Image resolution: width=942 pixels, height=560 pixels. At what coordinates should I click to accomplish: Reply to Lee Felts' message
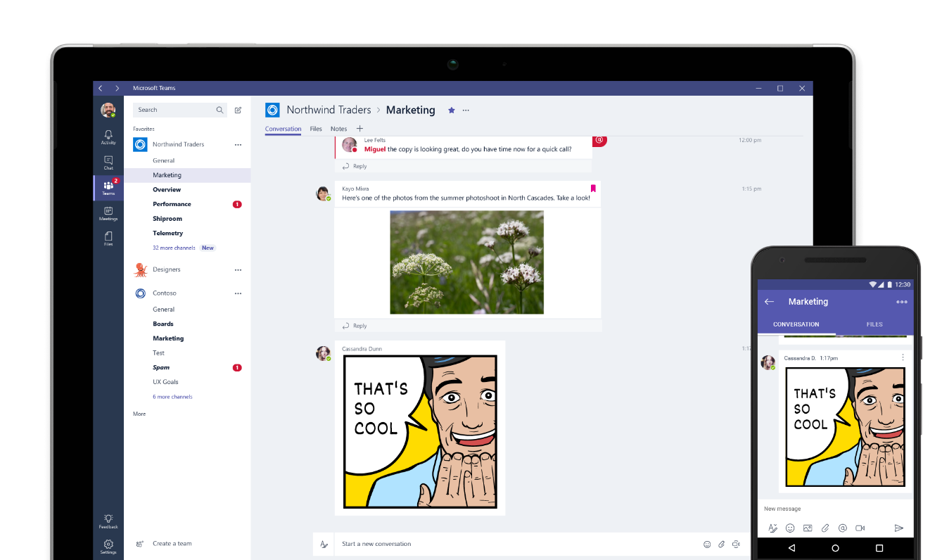355,167
